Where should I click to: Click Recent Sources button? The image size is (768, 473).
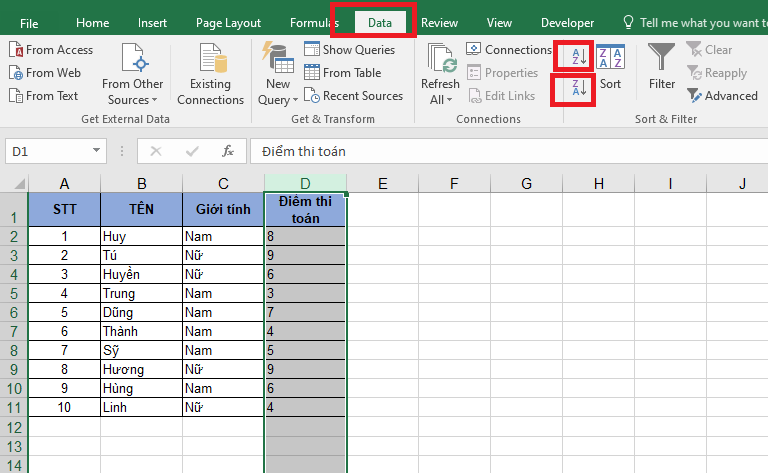coord(353,96)
